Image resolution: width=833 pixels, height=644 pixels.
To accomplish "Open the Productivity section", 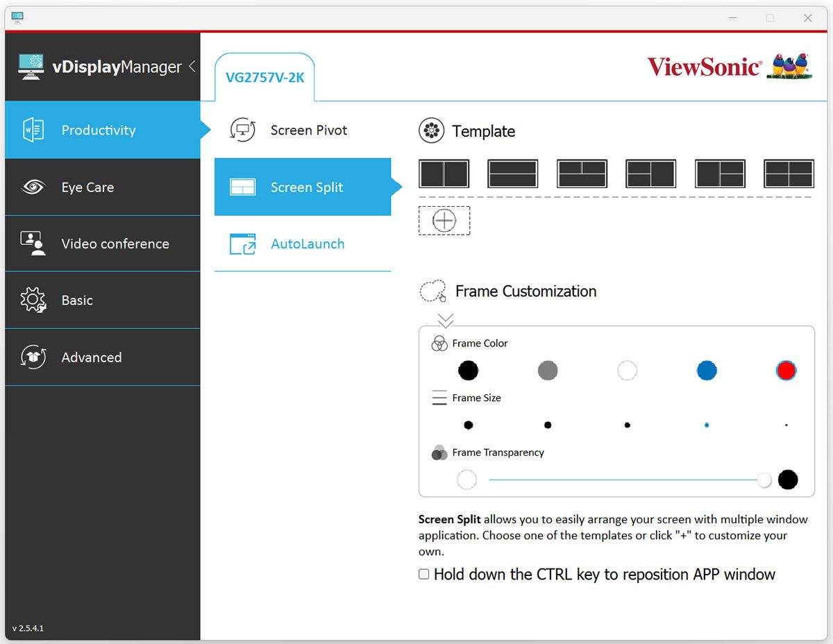I will pos(103,130).
